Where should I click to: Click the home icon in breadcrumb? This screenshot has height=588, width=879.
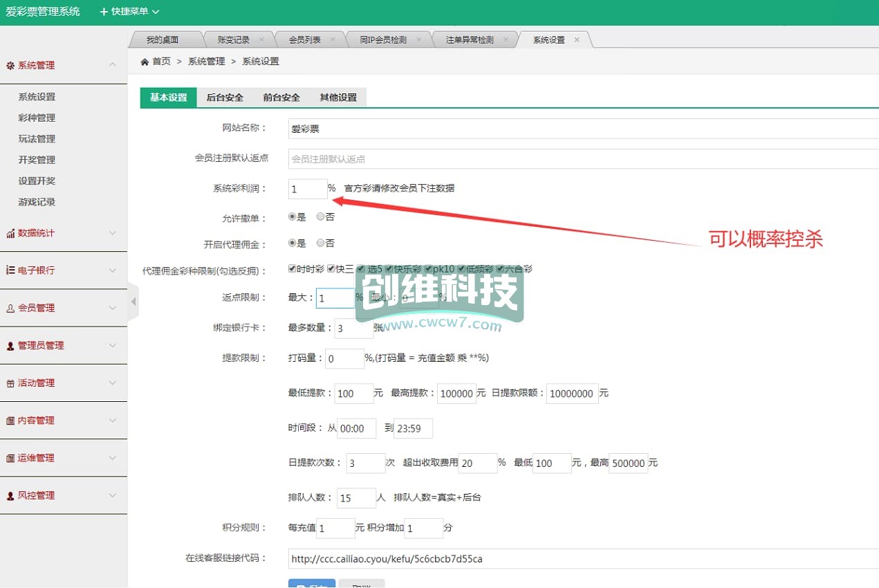[x=145, y=62]
